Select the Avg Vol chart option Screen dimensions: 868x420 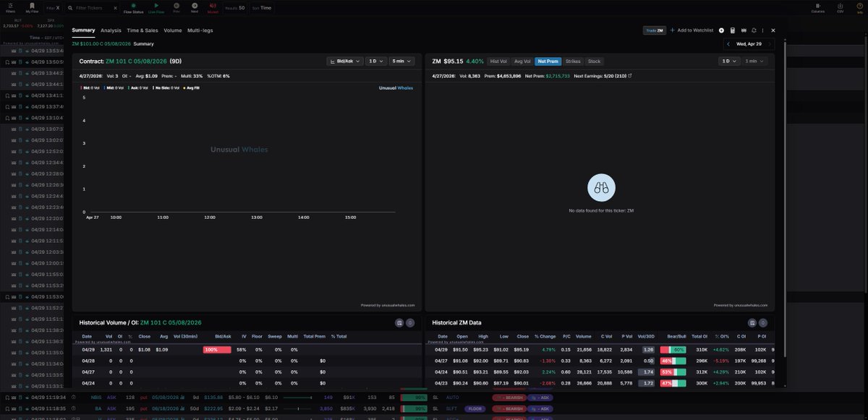pyautogui.click(x=522, y=61)
